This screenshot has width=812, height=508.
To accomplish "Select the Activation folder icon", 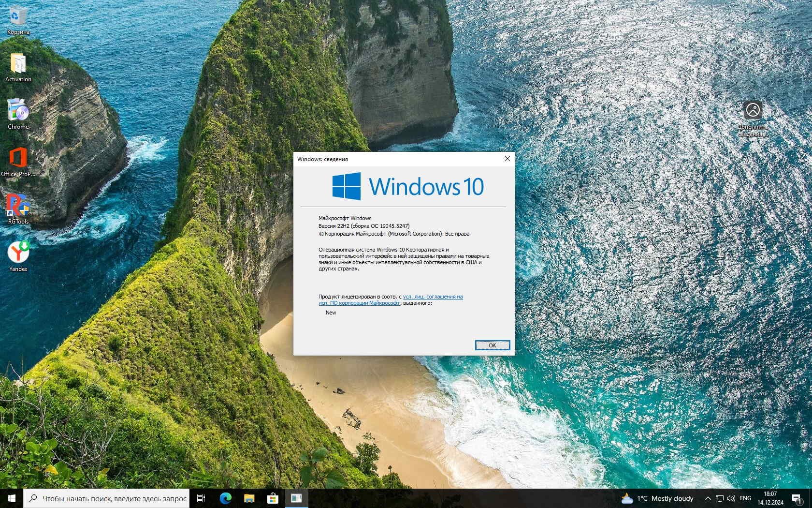I will point(18,64).
